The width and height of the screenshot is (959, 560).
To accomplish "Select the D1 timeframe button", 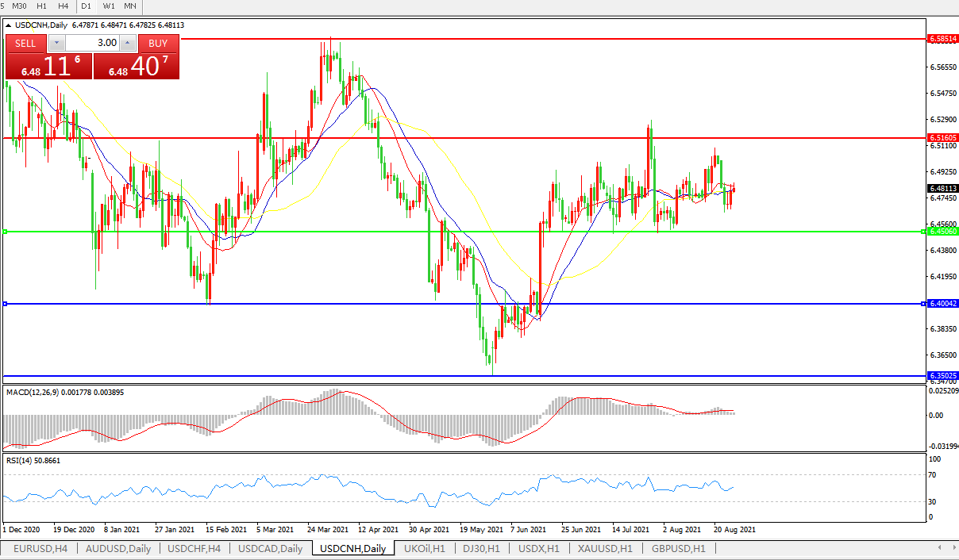I will tap(86, 6).
